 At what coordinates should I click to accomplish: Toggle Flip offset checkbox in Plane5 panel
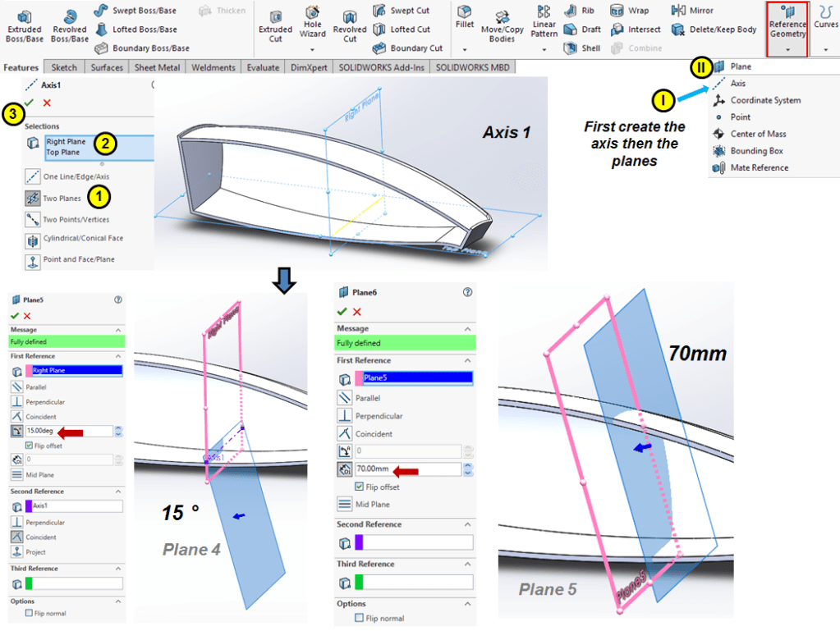(x=30, y=446)
